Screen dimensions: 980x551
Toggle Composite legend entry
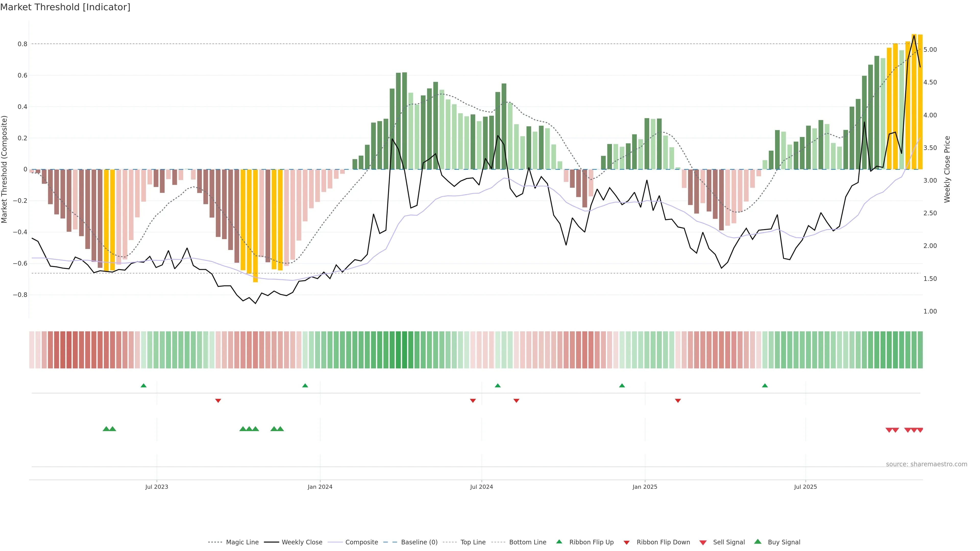point(361,542)
